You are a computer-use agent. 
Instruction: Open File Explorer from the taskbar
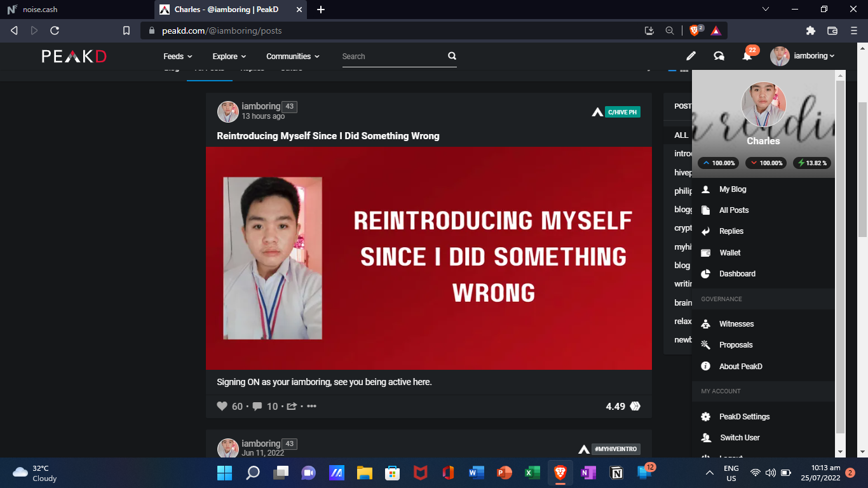click(x=364, y=473)
